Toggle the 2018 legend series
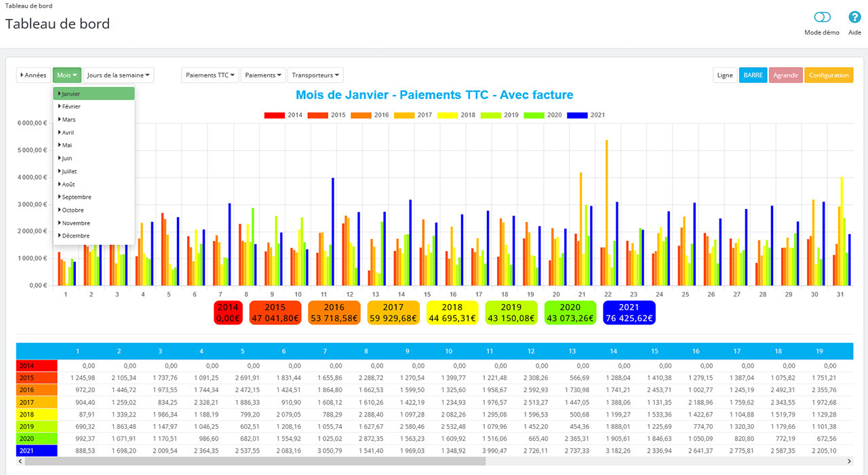Image resolution: width=868 pixels, height=475 pixels. [456, 115]
